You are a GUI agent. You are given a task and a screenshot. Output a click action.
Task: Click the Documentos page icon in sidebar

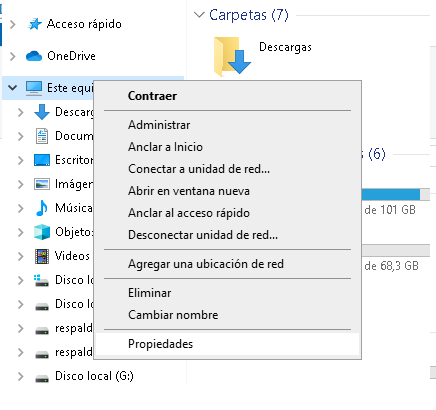[x=42, y=136]
